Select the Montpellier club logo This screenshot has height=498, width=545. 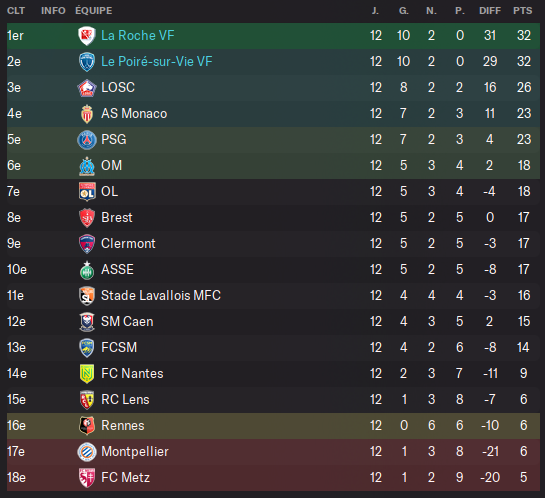[x=87, y=452]
